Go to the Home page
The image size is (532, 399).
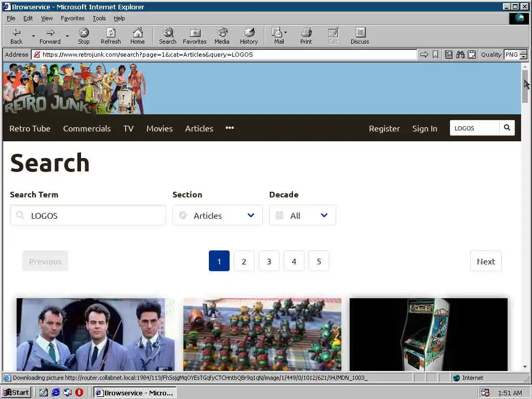click(137, 36)
